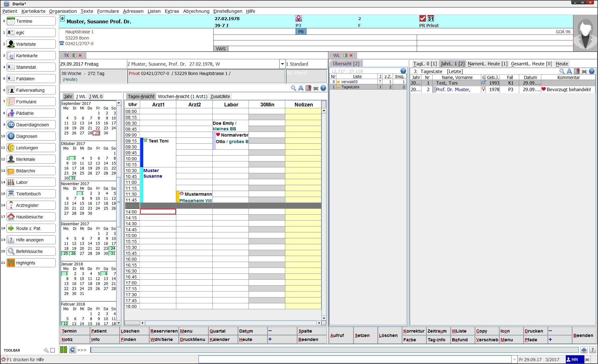Screen dimensions: 598x364
Task: Select the TagesListe row in Übersicht
Action: (368, 87)
